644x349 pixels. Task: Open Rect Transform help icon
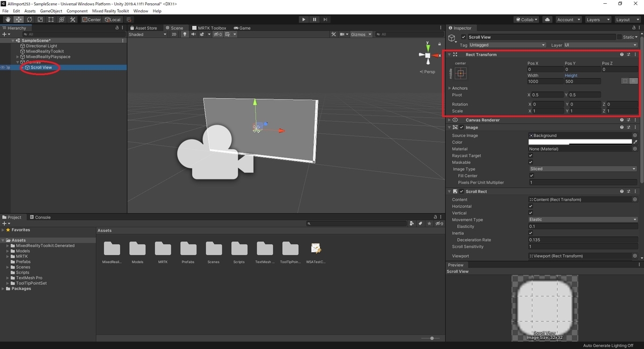pyautogui.click(x=622, y=55)
